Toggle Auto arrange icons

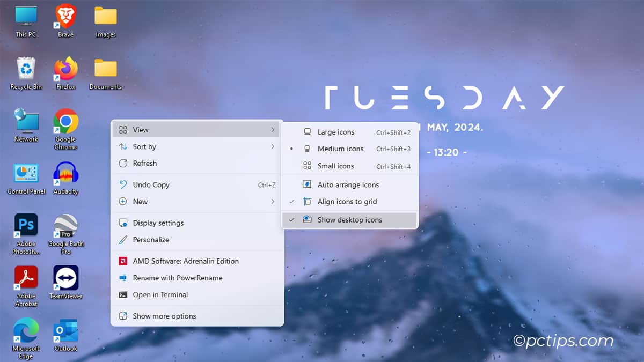(349, 184)
